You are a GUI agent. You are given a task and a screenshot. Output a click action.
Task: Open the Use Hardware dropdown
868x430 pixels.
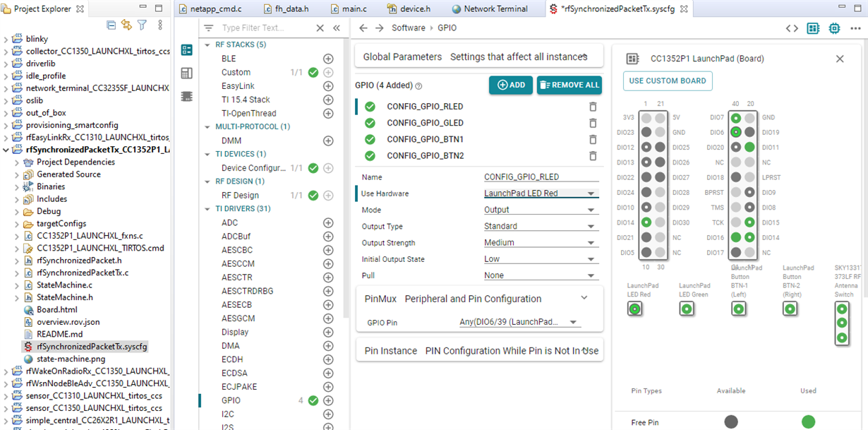(541, 193)
